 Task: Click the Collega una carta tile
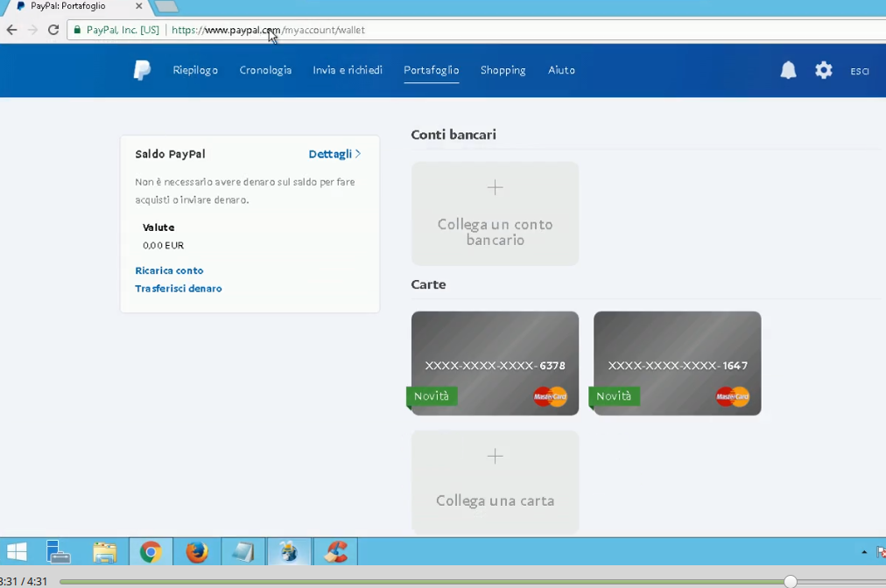(x=495, y=482)
